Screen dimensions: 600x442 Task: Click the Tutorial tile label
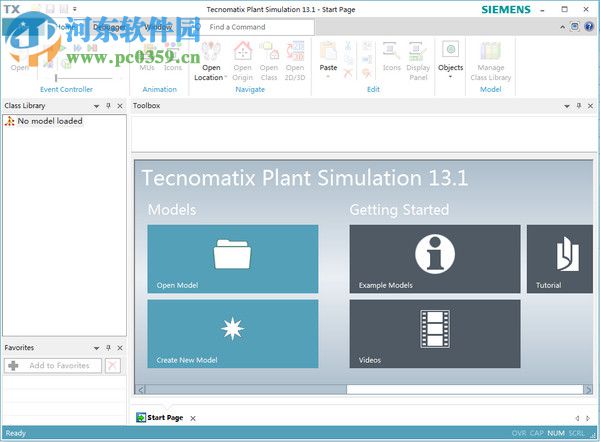click(548, 285)
